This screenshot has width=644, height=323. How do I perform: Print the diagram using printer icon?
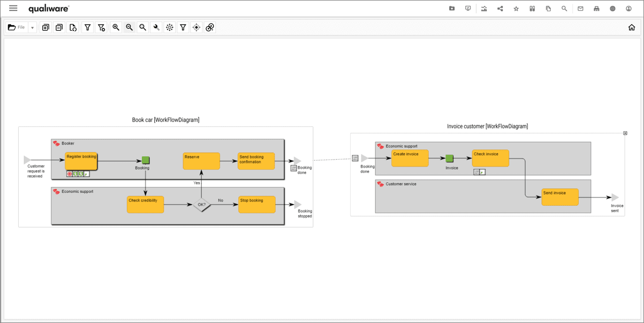(x=596, y=9)
